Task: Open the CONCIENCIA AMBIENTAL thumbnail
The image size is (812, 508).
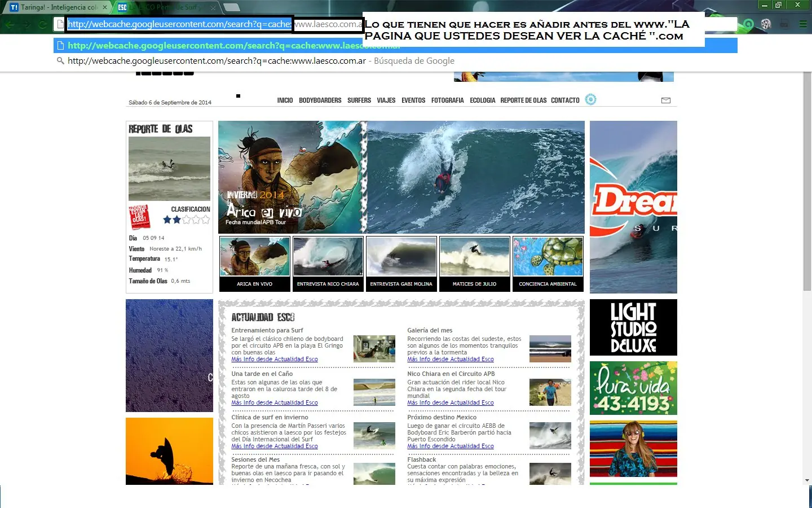Action: coord(548,264)
